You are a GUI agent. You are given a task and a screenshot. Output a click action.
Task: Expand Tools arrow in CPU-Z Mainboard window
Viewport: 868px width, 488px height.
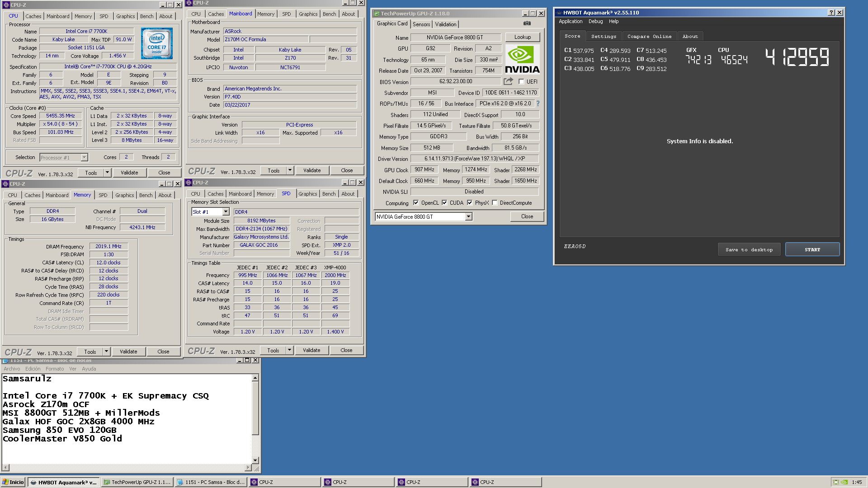[290, 170]
